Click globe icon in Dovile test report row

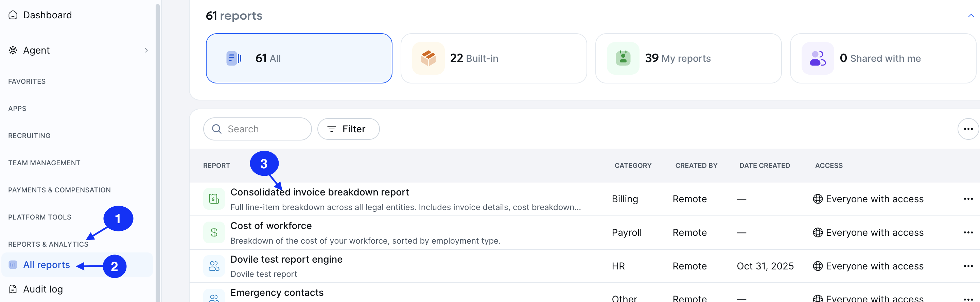(818, 266)
